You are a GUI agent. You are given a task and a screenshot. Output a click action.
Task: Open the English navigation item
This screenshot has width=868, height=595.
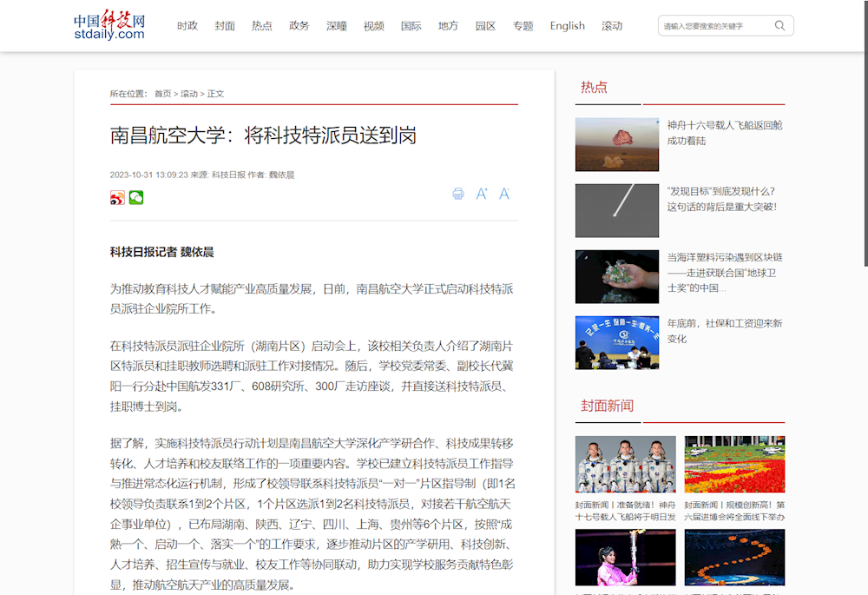(x=567, y=26)
